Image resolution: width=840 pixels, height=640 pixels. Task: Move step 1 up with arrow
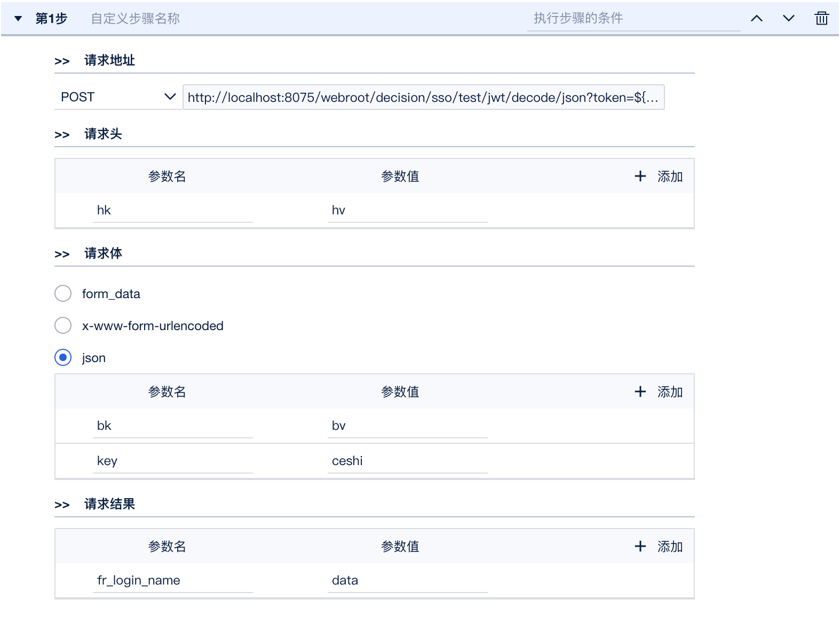pos(756,19)
